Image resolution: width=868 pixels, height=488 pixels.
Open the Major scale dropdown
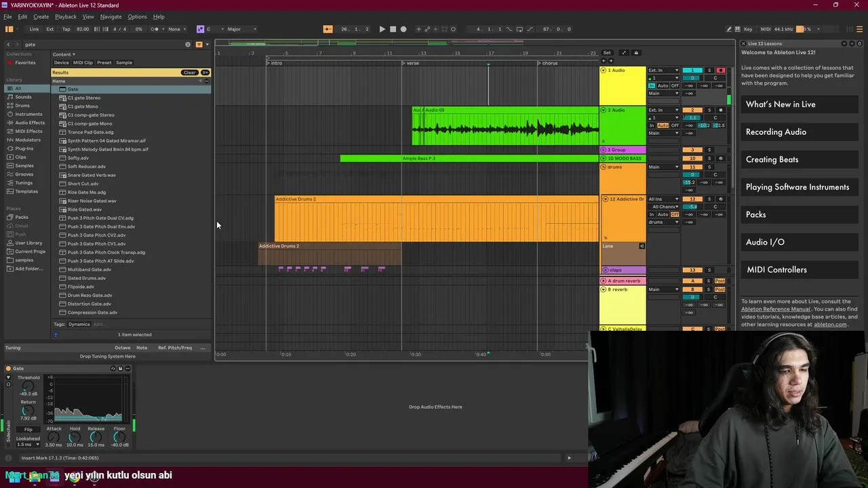pyautogui.click(x=242, y=29)
